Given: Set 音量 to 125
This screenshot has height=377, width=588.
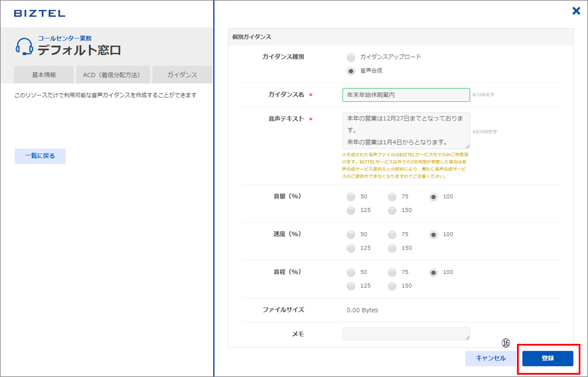Looking at the screenshot, I should 351,210.
